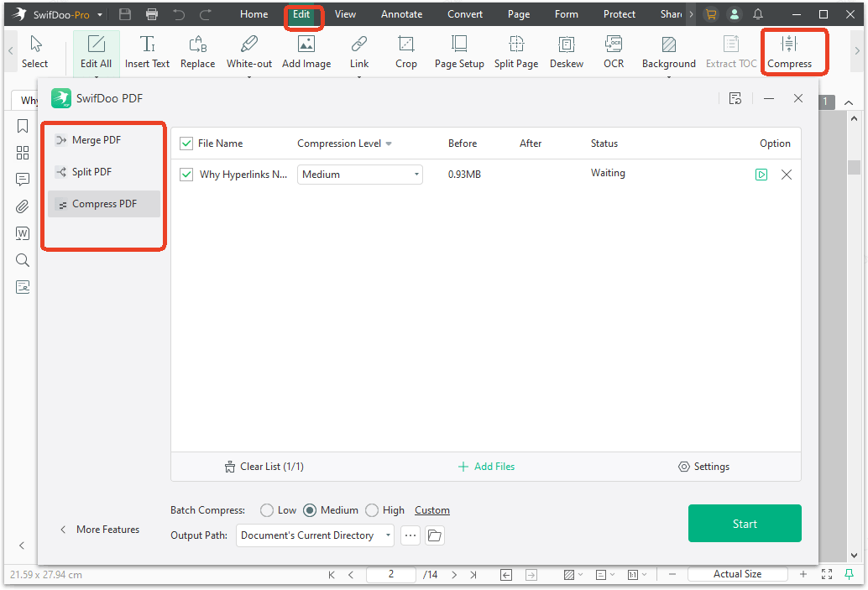
Task: Click the Add Image tool
Action: [306, 51]
